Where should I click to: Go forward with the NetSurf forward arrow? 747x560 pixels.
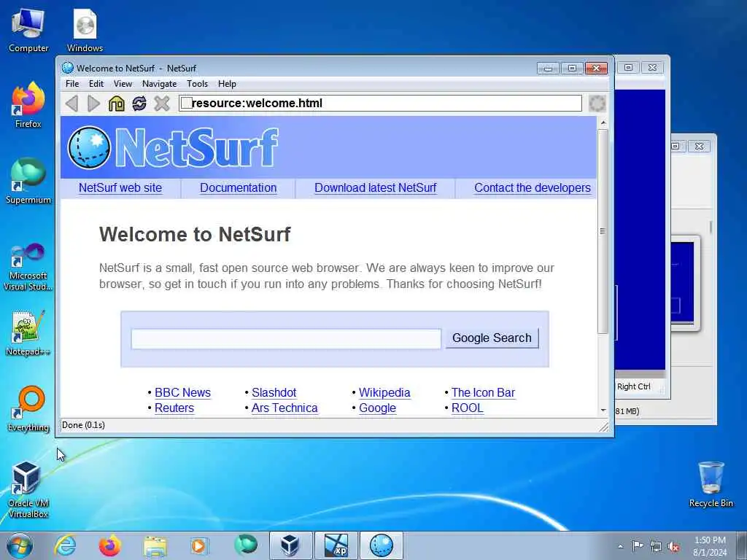point(93,104)
